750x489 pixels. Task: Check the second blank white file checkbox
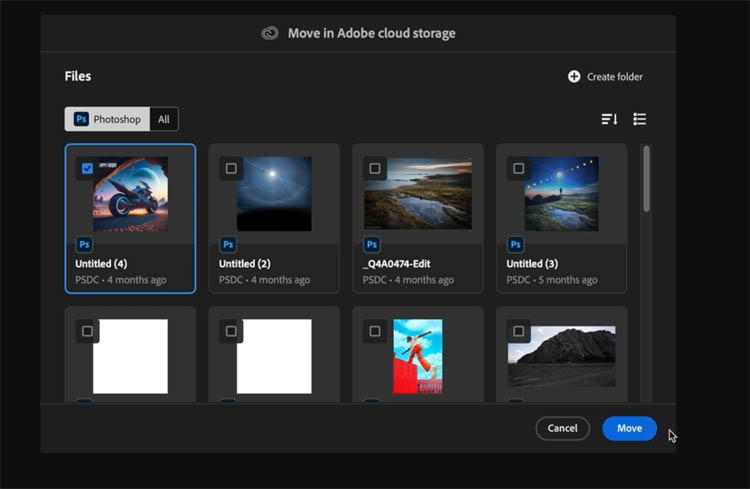231,331
